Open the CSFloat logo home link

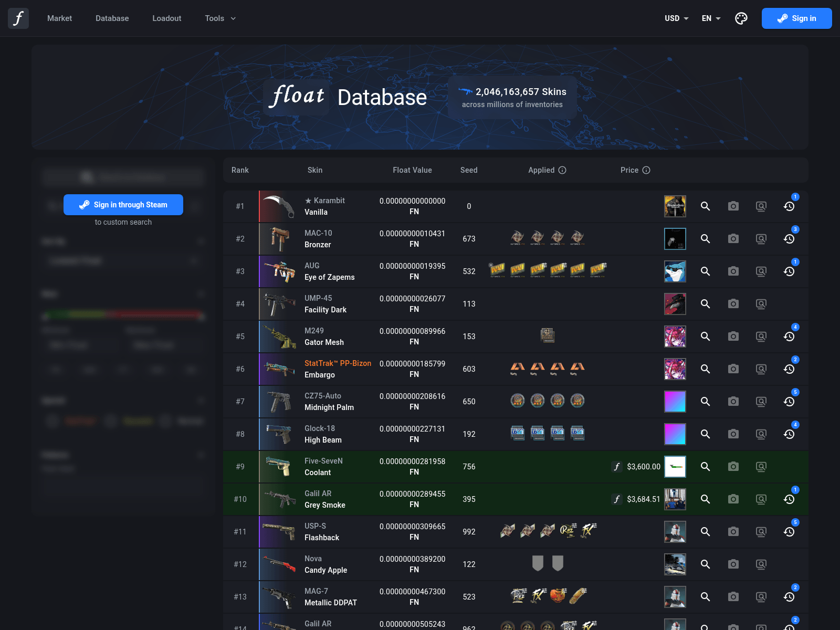pyautogui.click(x=18, y=18)
